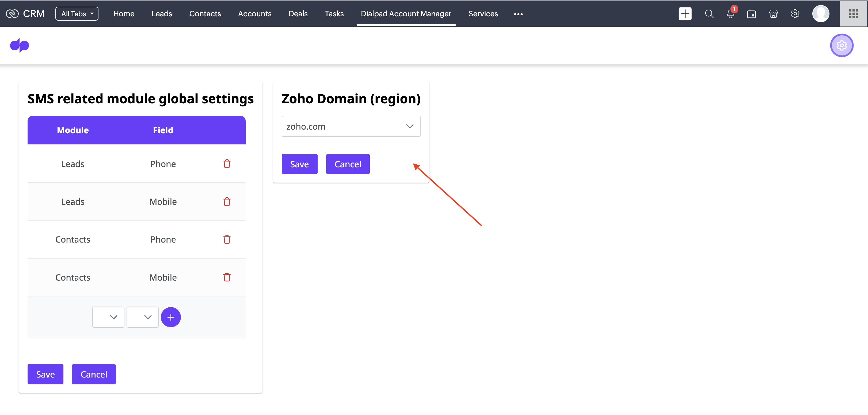This screenshot has height=415, width=868.
Task: Open the quick create plus icon
Action: (685, 14)
